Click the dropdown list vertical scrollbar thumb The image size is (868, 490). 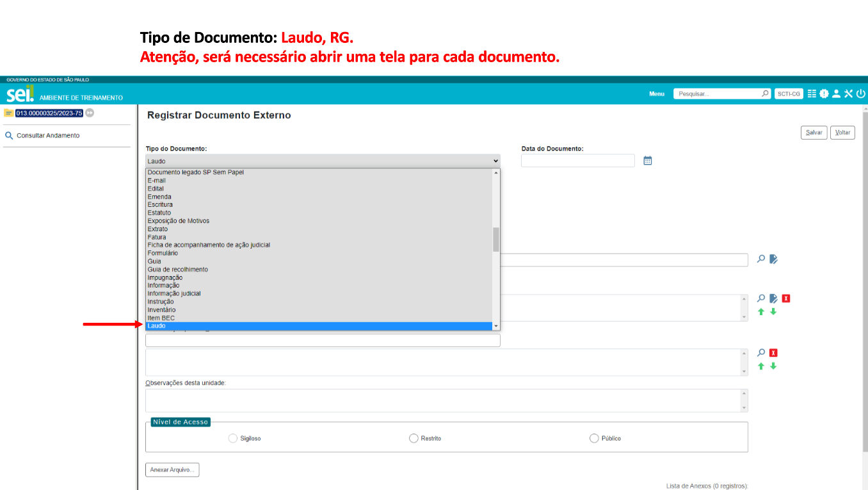(x=495, y=239)
